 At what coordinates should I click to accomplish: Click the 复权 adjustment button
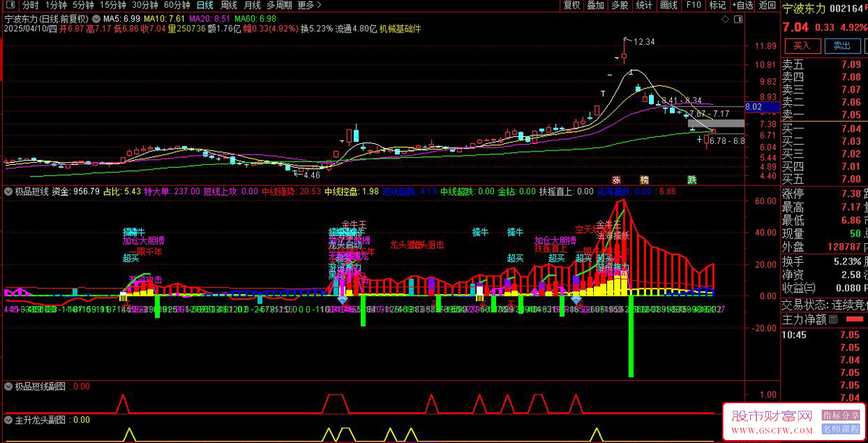click(571, 5)
